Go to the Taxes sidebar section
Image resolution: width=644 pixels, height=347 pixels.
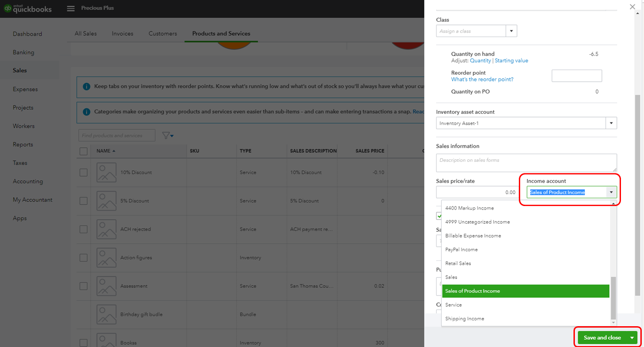point(19,163)
